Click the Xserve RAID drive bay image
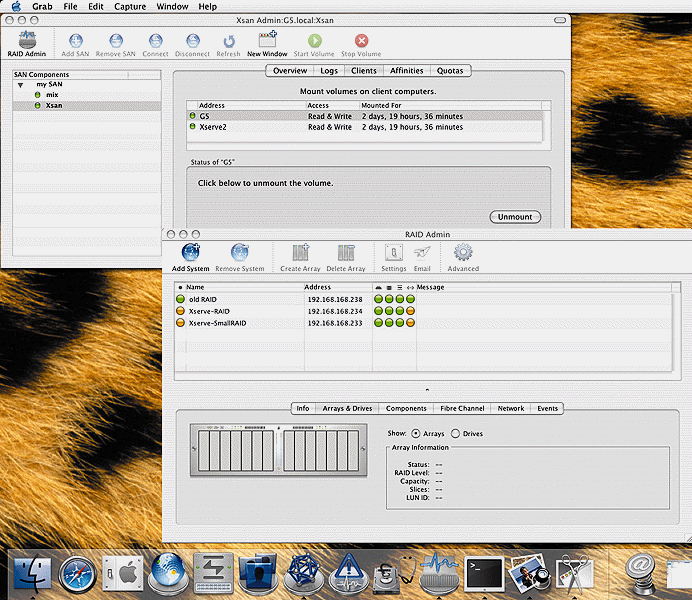This screenshot has width=692, height=600. point(278,450)
